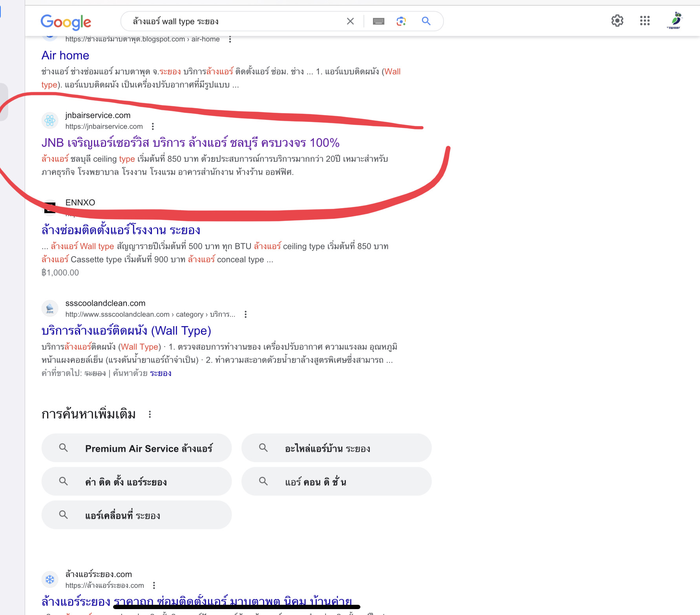Search by image with Google Lens

(x=401, y=21)
